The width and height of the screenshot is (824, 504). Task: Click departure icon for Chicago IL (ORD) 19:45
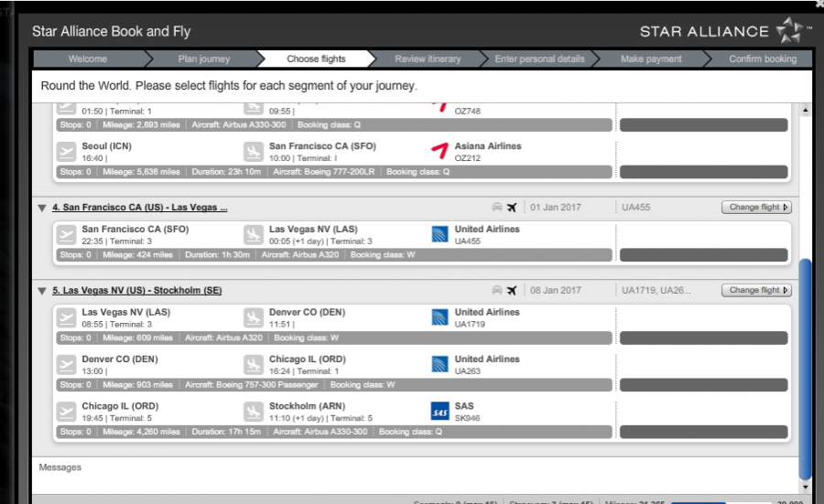click(66, 412)
